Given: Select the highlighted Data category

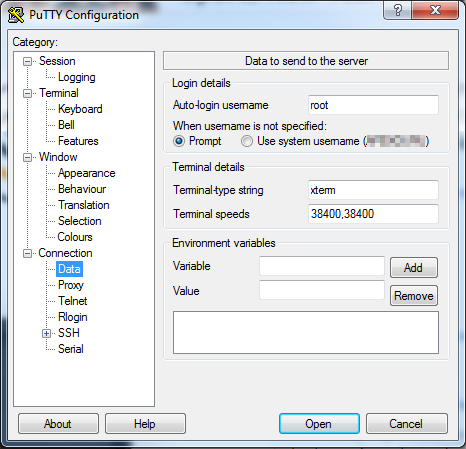Looking at the screenshot, I should pos(69,269).
